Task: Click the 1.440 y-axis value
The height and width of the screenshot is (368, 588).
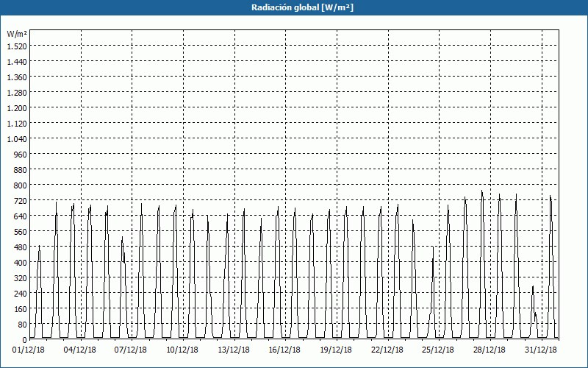Action: [x=17, y=62]
